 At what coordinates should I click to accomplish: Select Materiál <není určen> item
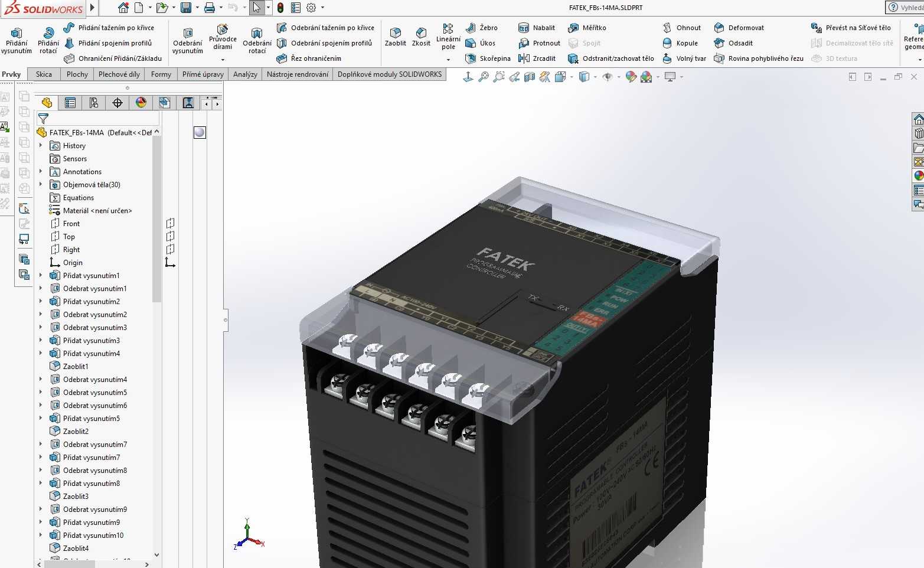pyautogui.click(x=97, y=211)
